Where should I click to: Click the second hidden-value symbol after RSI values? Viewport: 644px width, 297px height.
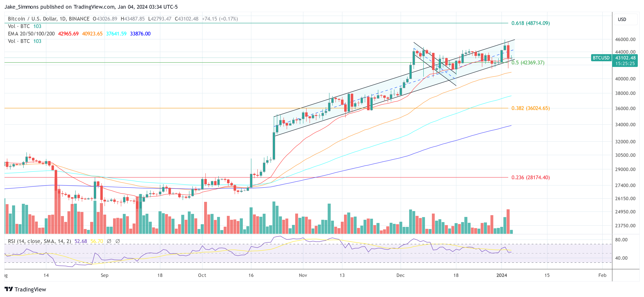(x=118, y=241)
